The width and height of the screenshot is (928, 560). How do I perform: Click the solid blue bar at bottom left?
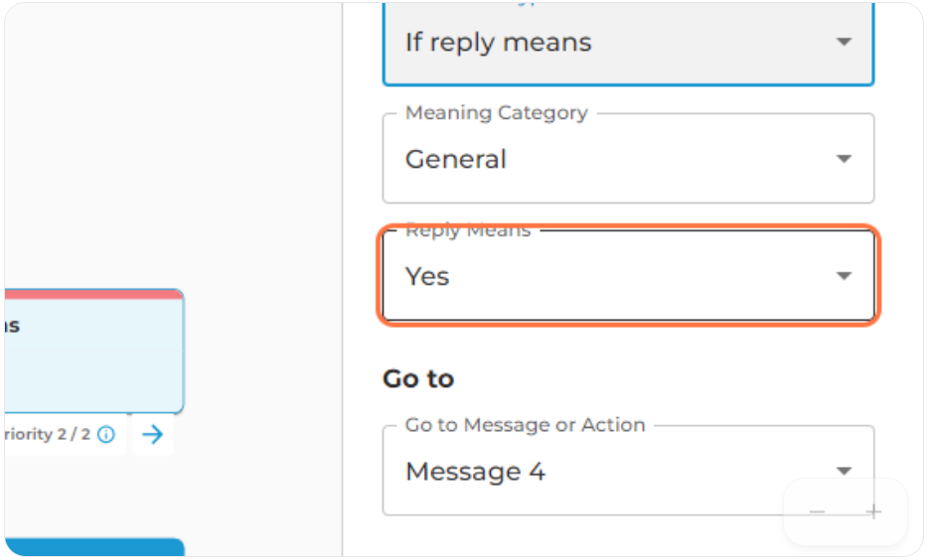coord(94,547)
